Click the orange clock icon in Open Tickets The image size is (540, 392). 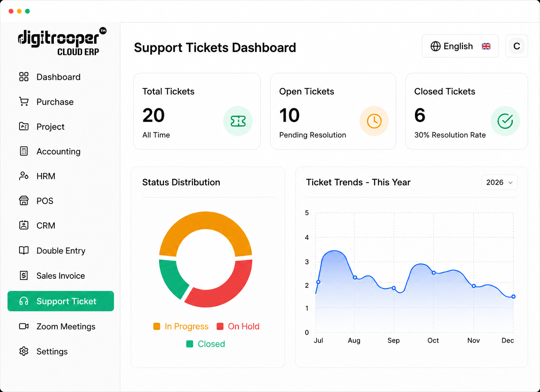pos(374,121)
